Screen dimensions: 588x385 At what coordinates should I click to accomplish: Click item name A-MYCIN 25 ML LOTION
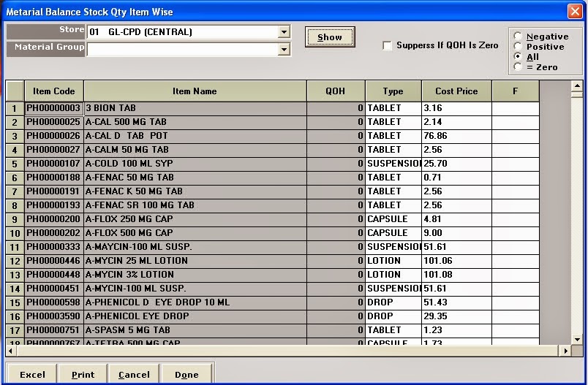click(x=195, y=261)
